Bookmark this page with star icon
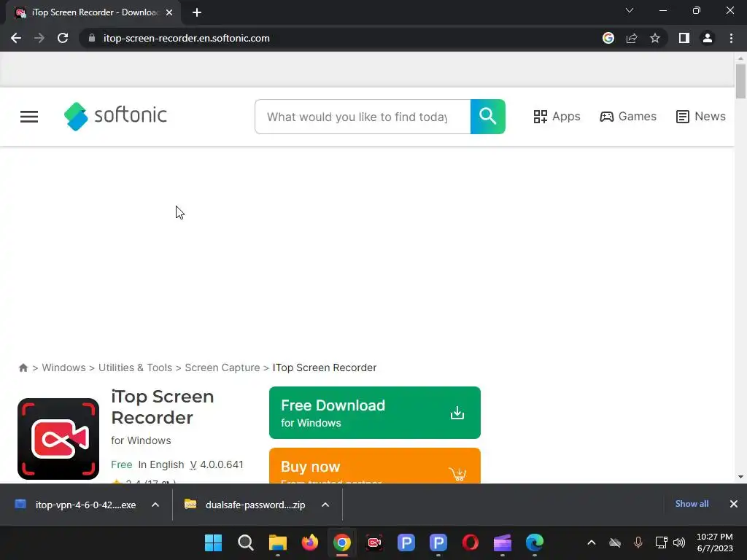This screenshot has width=747, height=560. tap(655, 38)
